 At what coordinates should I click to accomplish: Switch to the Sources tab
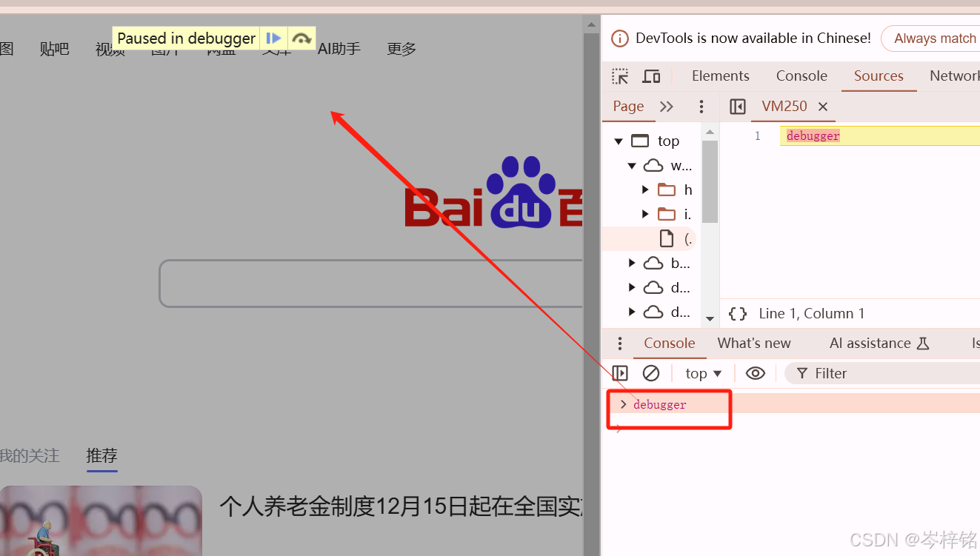[879, 76]
